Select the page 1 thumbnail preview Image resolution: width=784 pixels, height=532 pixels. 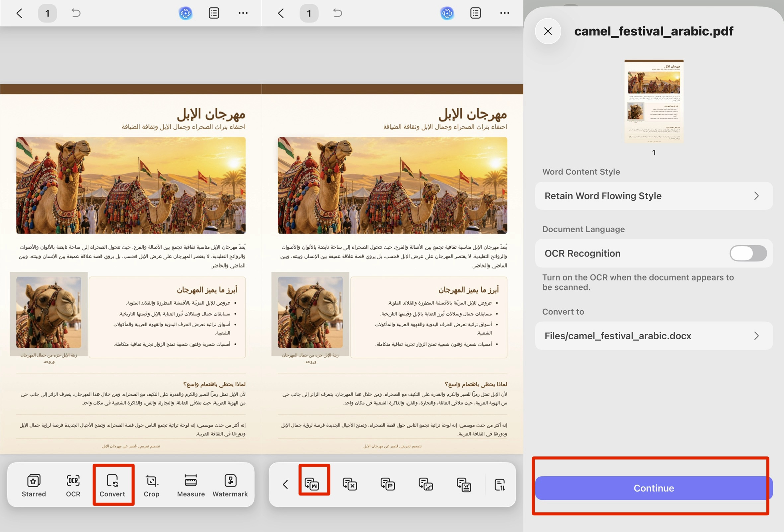pos(654,102)
